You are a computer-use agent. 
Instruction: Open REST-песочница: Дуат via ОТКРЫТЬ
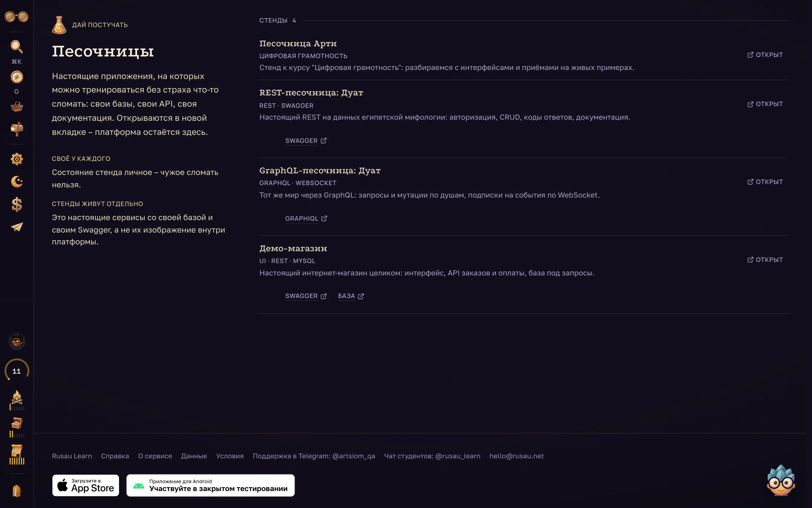765,104
